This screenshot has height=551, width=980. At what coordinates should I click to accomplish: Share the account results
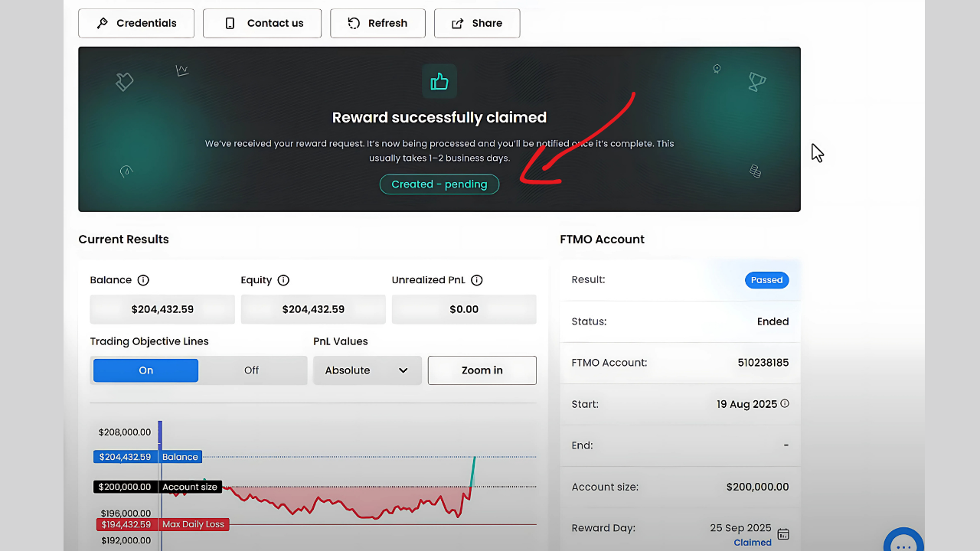(477, 23)
